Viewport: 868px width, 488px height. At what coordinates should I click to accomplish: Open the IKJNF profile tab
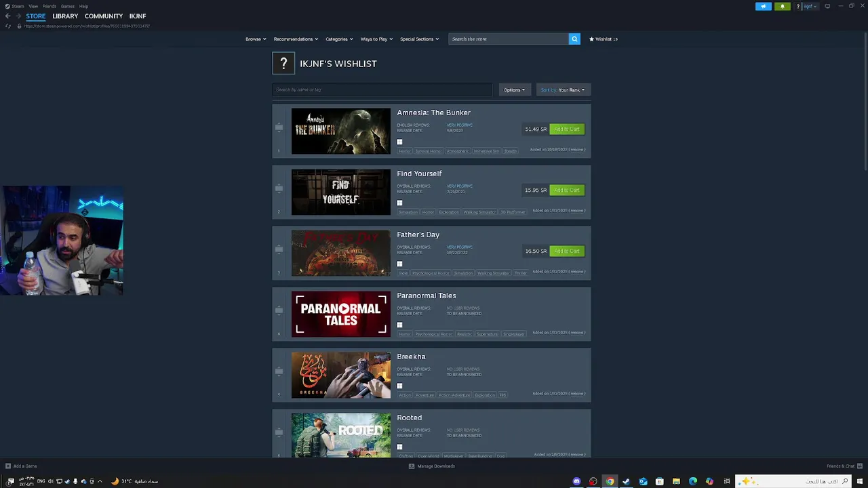click(x=138, y=16)
